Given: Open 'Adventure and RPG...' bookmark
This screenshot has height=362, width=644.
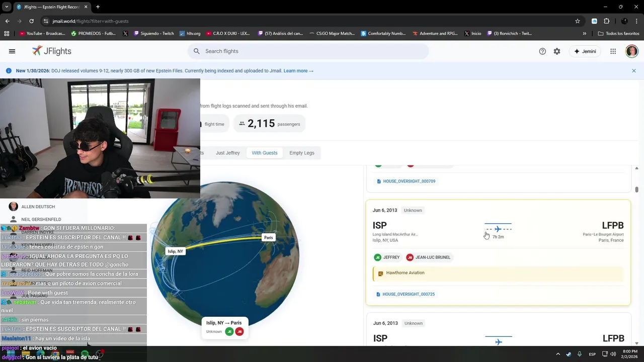Looking at the screenshot, I should 435,34.
